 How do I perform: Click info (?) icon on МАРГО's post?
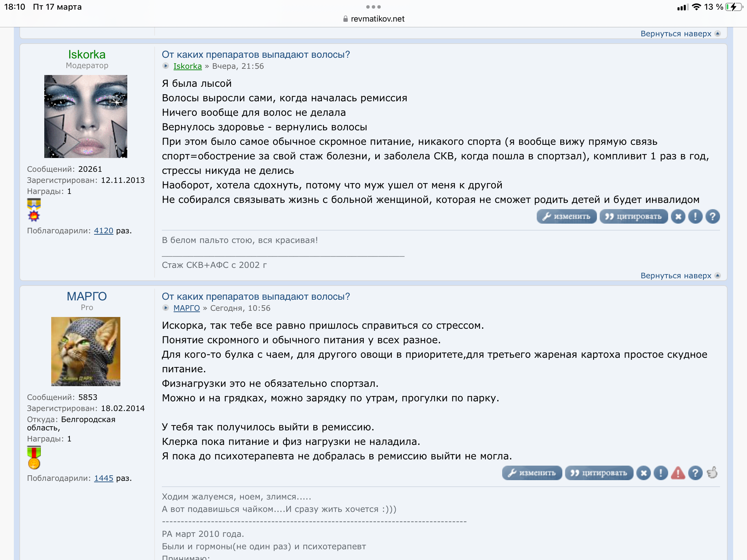point(695,473)
